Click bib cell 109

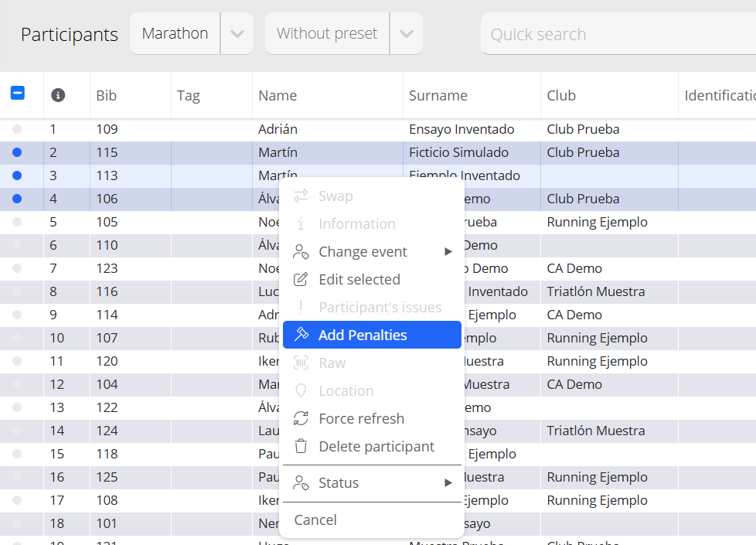pyautogui.click(x=107, y=129)
